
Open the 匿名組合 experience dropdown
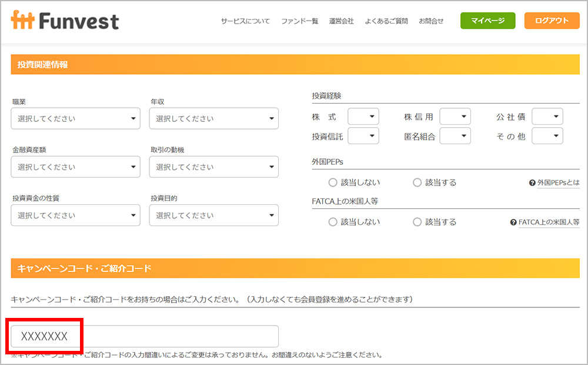tap(455, 135)
